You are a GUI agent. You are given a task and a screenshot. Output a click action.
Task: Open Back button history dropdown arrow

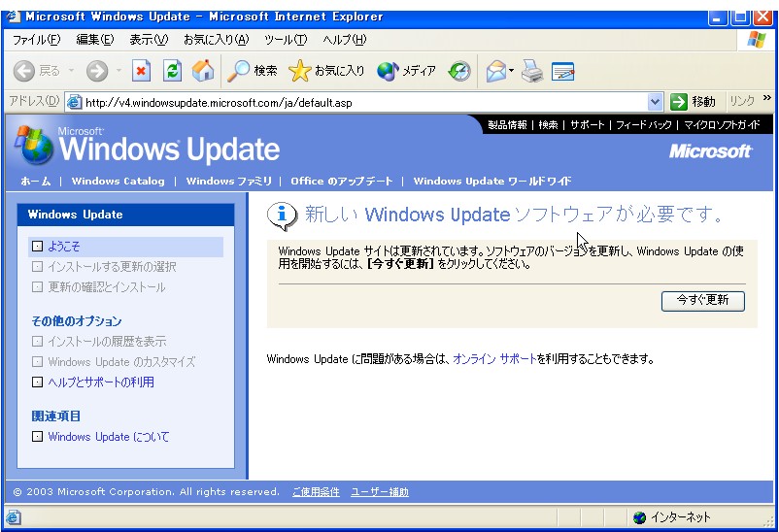72,71
